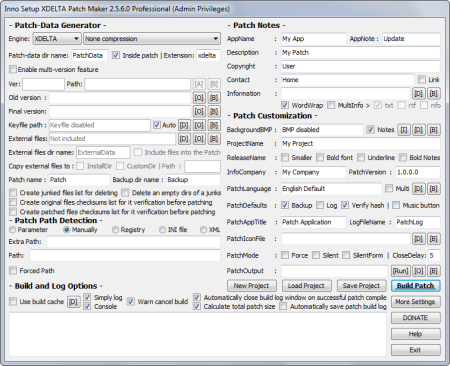Screen dimensions: 450x366
Task: Click [B] button for PatchIconFile
Action: point(433,239)
